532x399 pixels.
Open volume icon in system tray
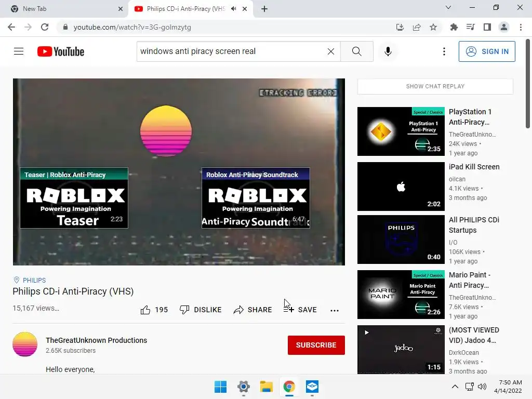(482, 387)
